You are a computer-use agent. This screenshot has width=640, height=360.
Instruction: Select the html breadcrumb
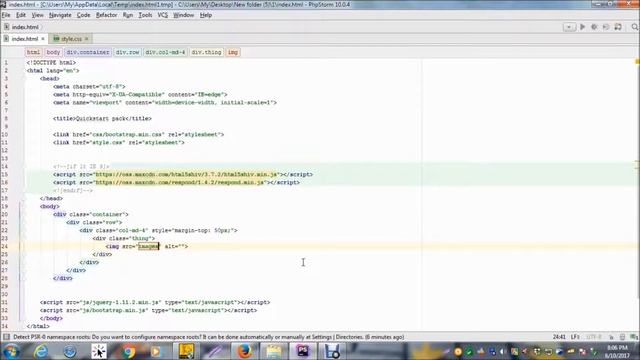point(33,52)
